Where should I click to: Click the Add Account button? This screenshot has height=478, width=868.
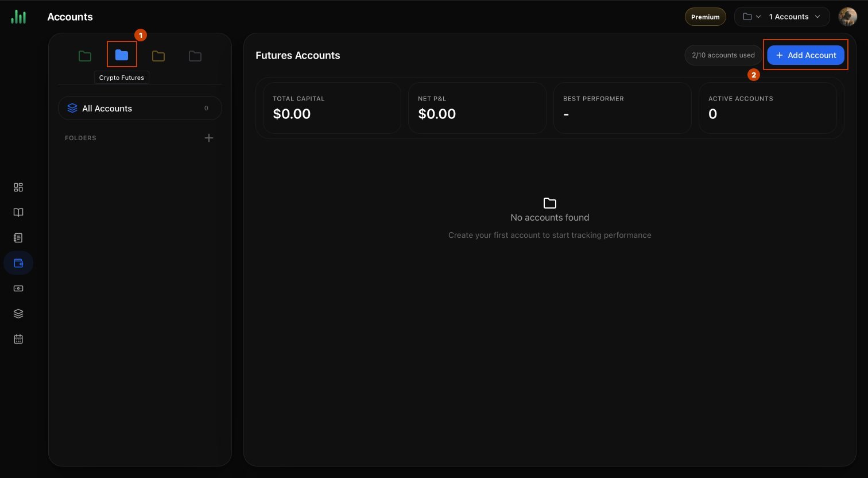click(x=805, y=55)
